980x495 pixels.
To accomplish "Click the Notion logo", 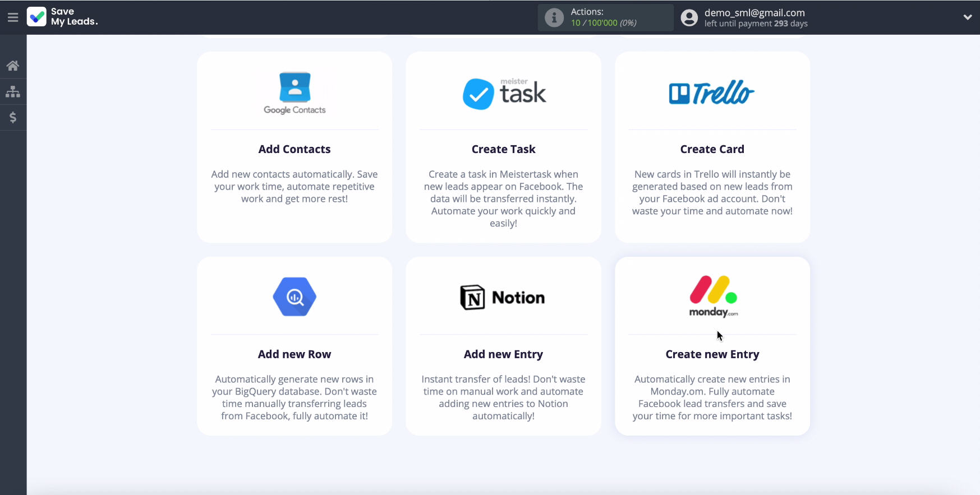I will (x=503, y=298).
